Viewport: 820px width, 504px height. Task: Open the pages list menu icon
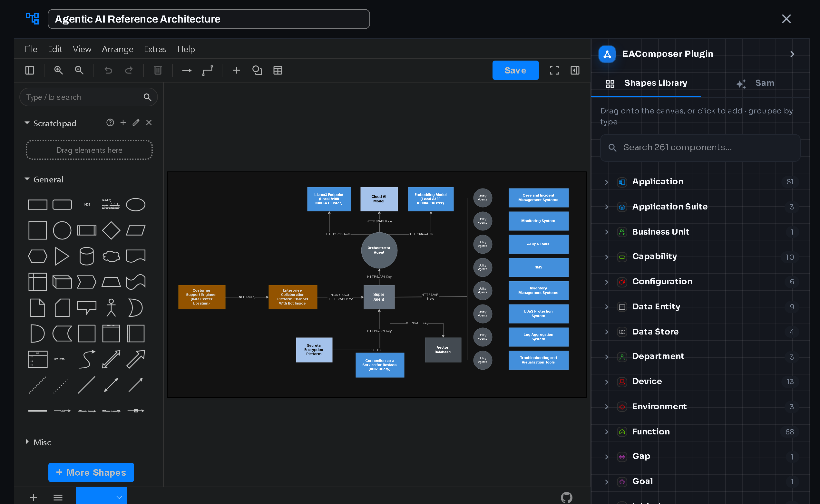58,498
